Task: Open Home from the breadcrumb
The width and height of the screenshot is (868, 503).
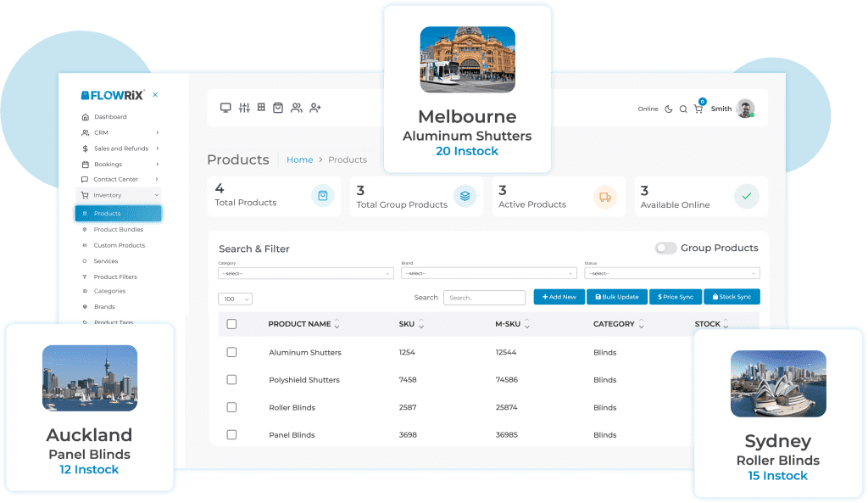Action: [300, 159]
